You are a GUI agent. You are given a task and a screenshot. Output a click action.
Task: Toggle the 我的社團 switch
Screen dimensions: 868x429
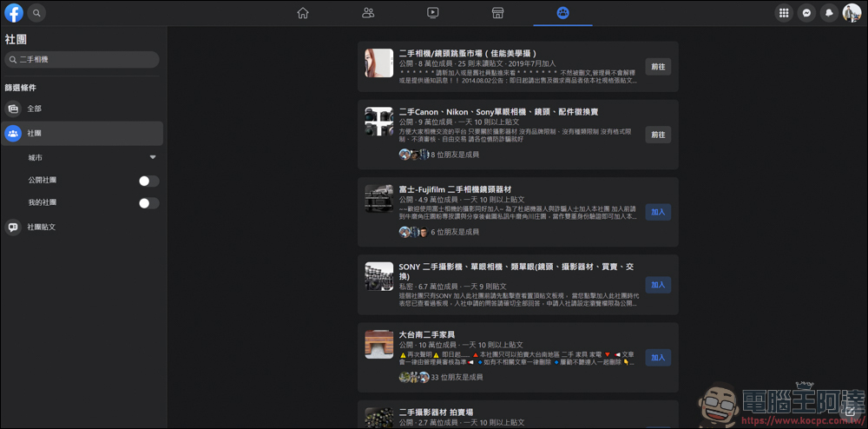[149, 203]
